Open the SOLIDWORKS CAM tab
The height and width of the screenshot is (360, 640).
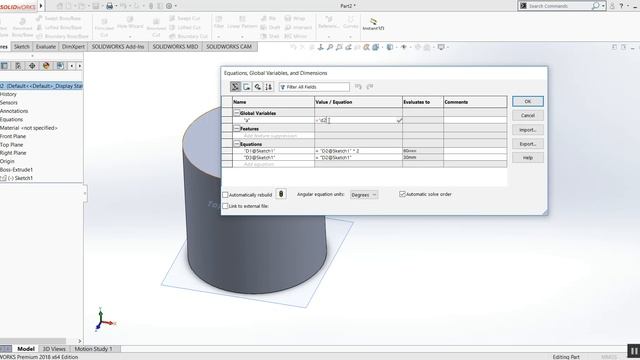pos(229,47)
